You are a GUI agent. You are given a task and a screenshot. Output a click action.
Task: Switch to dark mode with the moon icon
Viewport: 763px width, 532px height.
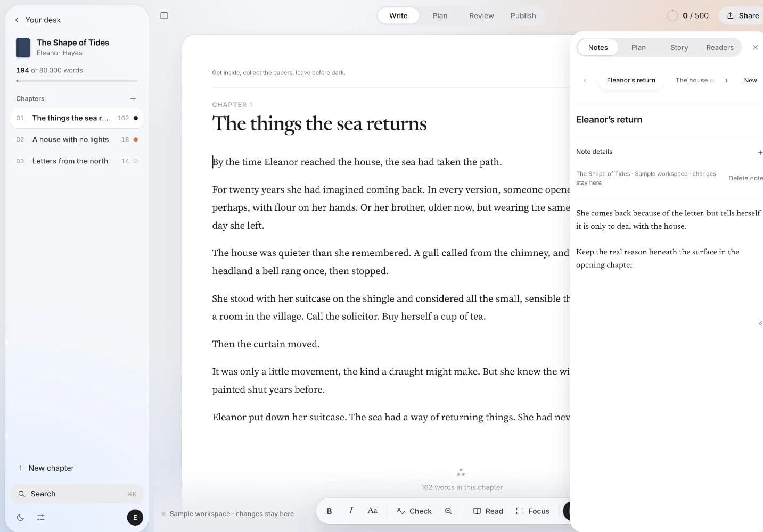[20, 518]
